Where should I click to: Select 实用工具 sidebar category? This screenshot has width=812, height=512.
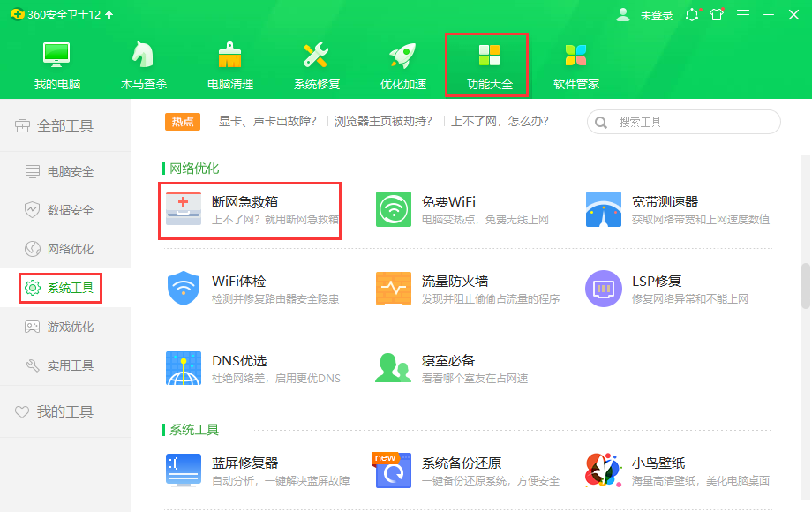(65, 365)
